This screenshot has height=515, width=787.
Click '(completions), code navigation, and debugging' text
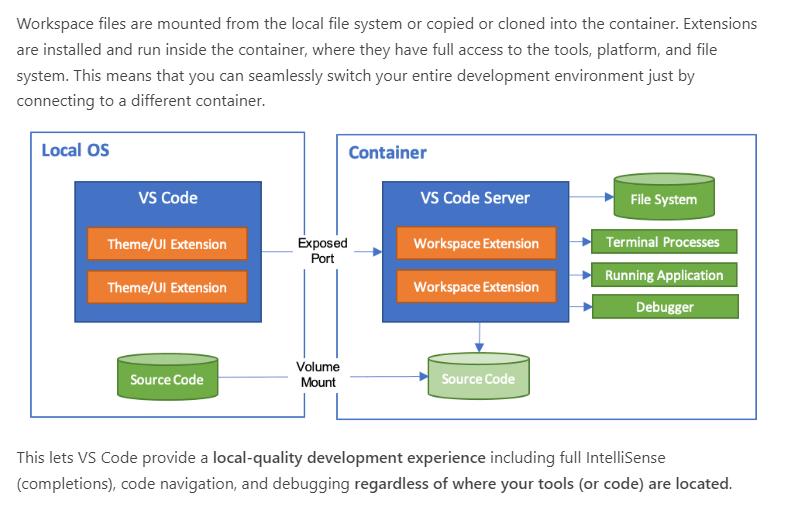[183, 484]
